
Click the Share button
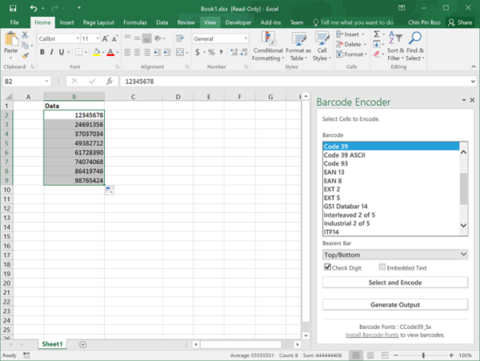coord(460,22)
